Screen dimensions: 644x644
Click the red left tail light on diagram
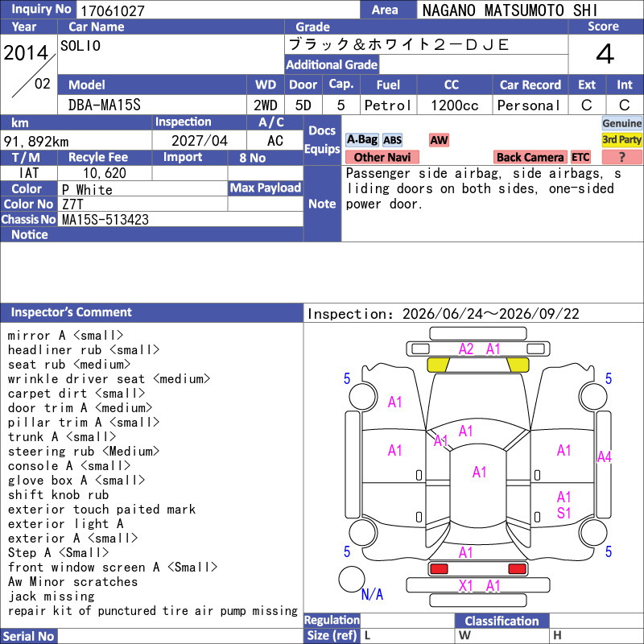[438, 569]
